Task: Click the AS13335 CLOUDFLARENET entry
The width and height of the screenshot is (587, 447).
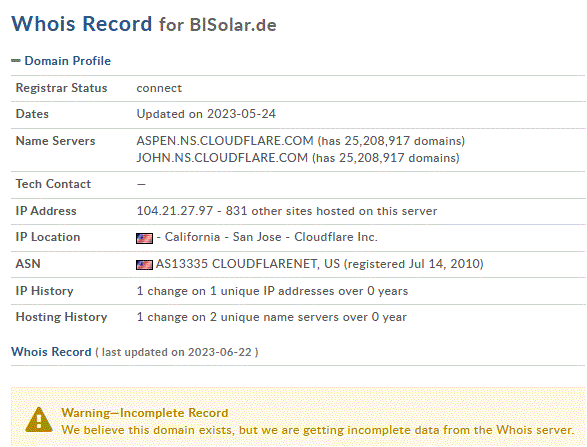Action: point(248,264)
